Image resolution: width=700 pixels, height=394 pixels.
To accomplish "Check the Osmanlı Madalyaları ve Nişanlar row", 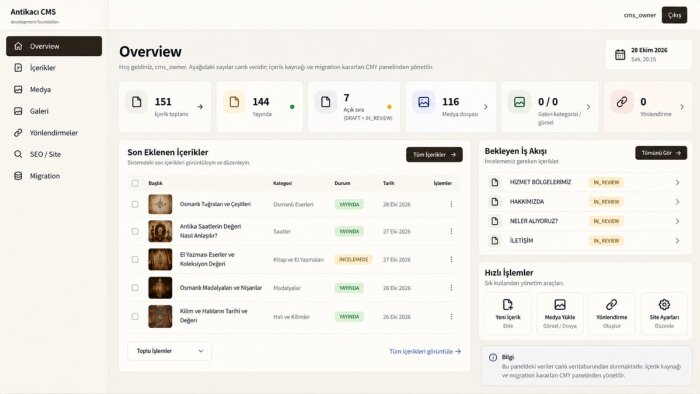I will (135, 288).
